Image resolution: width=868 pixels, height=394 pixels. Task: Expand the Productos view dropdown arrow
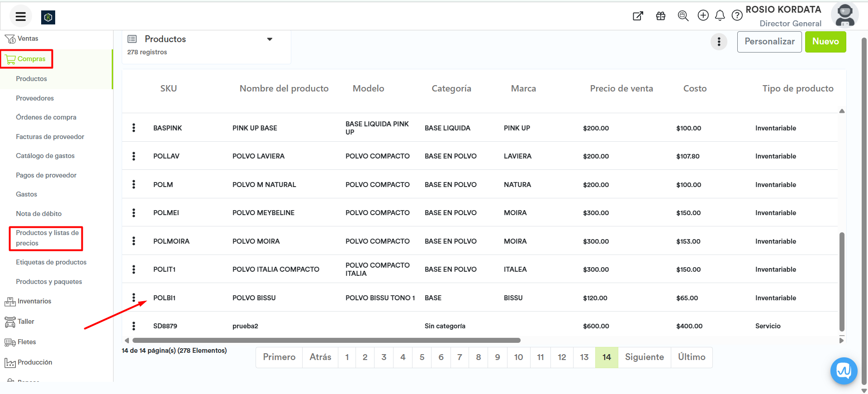(x=270, y=39)
